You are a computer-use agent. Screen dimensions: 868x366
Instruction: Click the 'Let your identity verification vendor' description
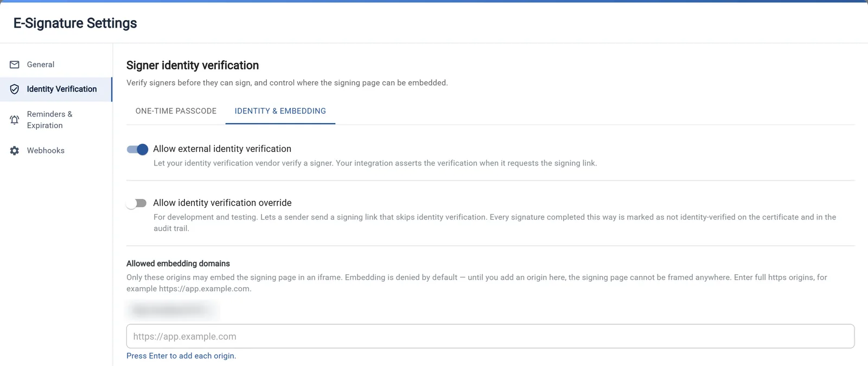click(375, 163)
